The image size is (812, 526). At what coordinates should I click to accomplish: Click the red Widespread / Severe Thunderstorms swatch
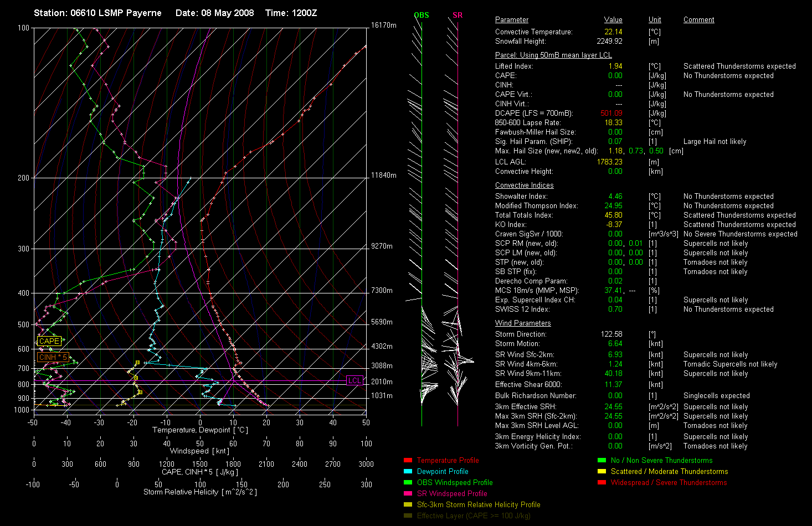[x=602, y=482]
